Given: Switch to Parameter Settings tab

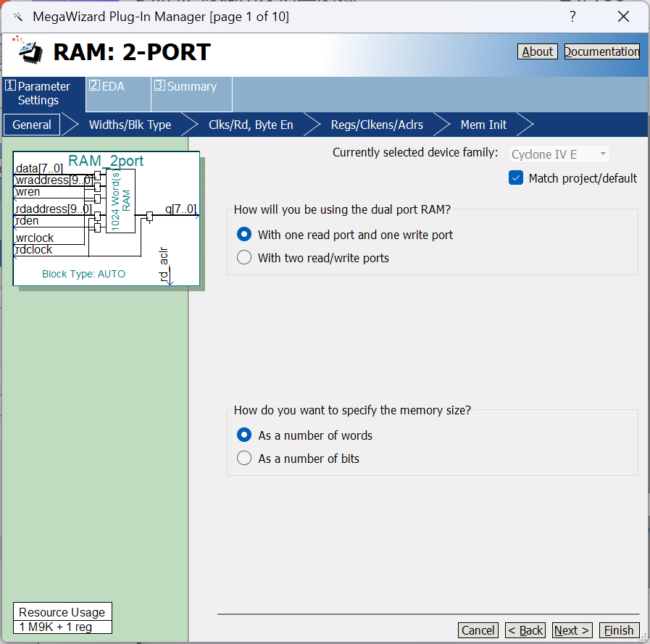Looking at the screenshot, I should click(x=43, y=93).
